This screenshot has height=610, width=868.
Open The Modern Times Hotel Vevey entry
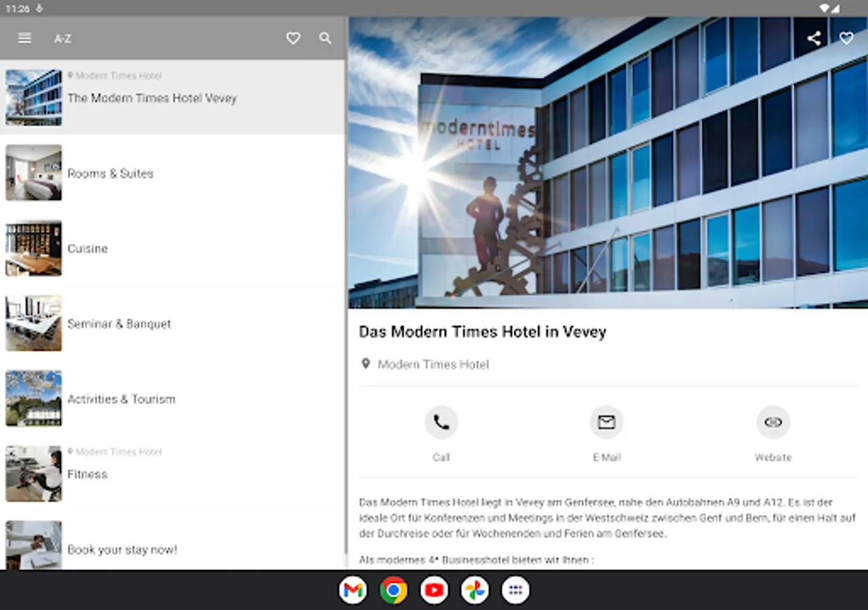pyautogui.click(x=172, y=98)
